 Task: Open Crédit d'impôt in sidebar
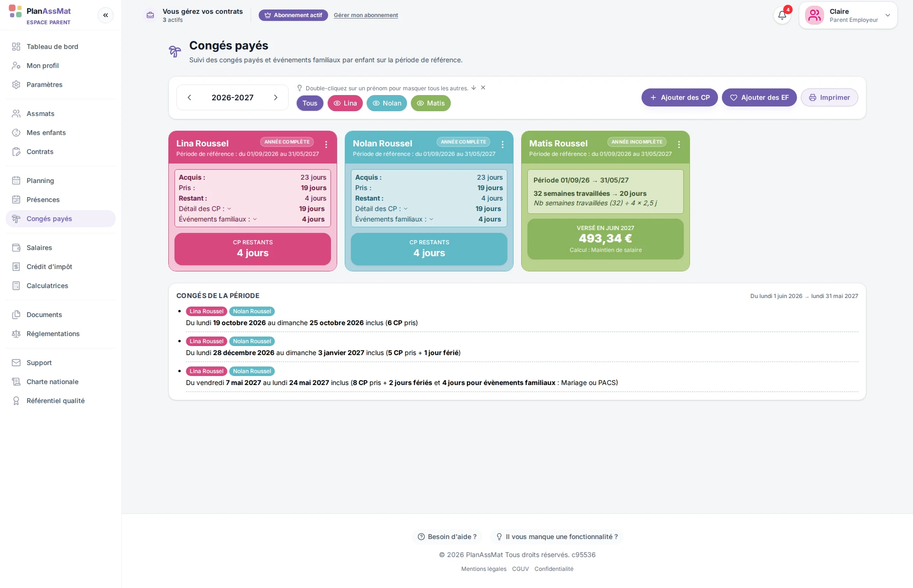60,267
